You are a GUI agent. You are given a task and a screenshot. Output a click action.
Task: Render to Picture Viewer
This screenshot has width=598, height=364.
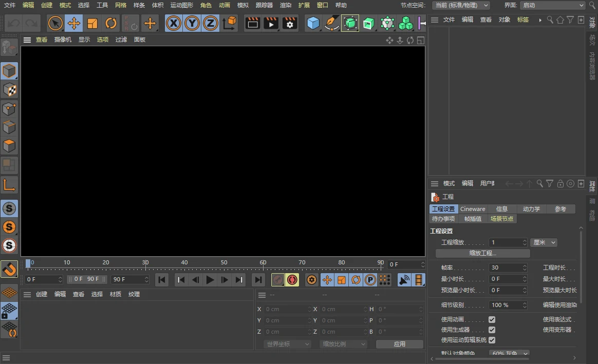click(x=270, y=23)
